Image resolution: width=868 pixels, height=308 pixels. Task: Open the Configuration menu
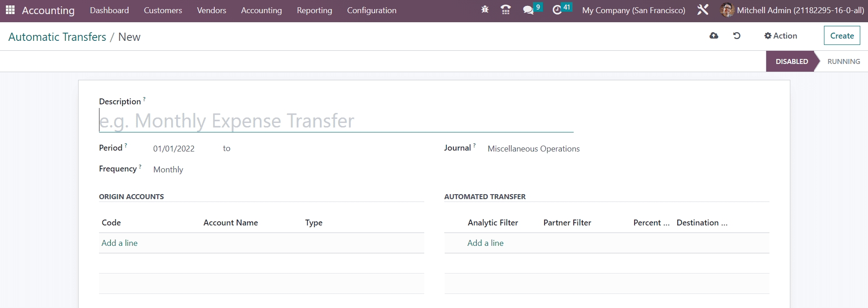point(371,10)
